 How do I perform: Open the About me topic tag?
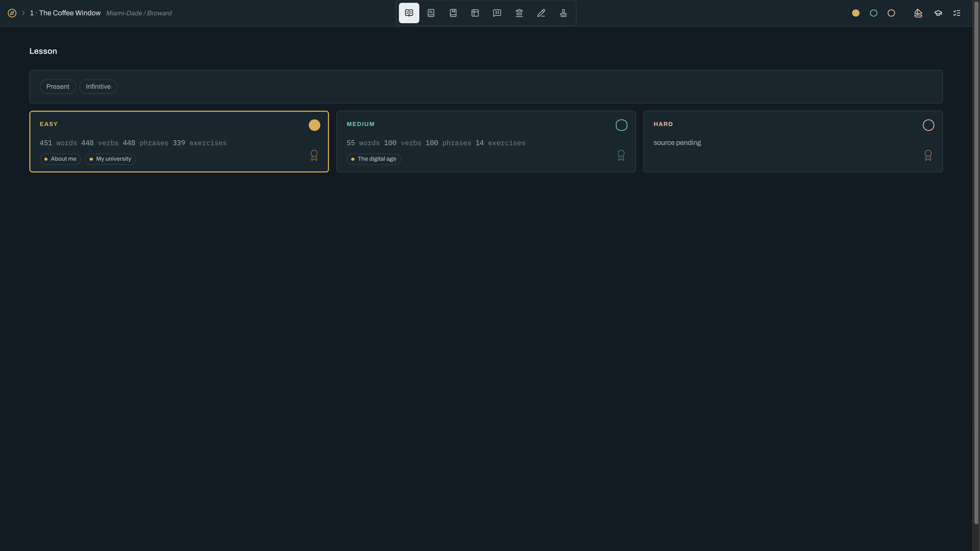coord(60,159)
